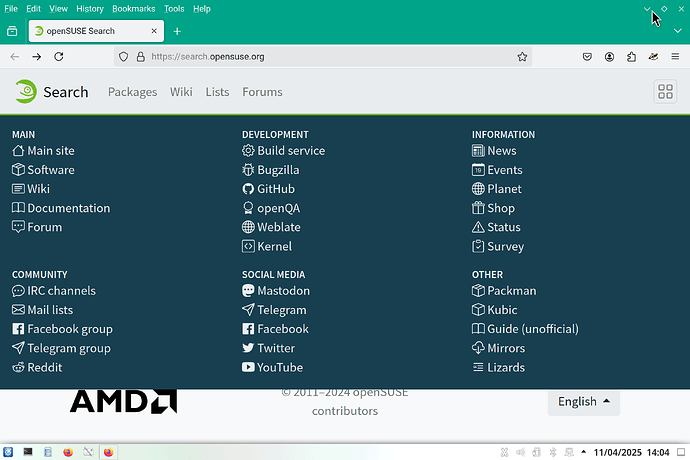Viewport: 690px width, 460px height.
Task: Switch to Lists search tab
Action: [217, 92]
